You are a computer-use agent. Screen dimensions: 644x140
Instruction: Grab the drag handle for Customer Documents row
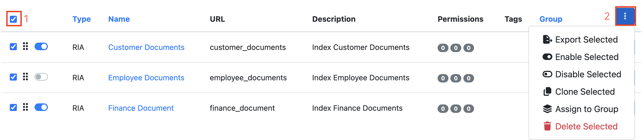[25, 46]
